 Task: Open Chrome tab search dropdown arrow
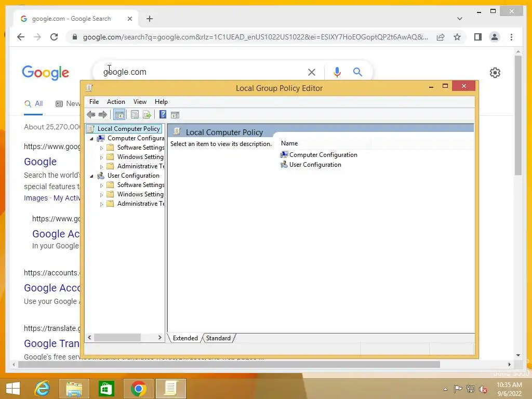pos(460,19)
